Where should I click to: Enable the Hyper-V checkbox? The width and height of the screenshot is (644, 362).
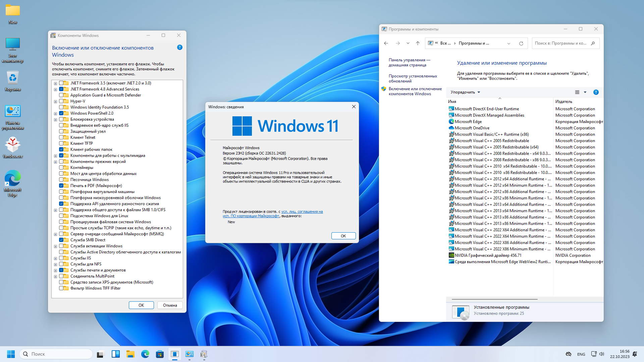[x=61, y=101]
